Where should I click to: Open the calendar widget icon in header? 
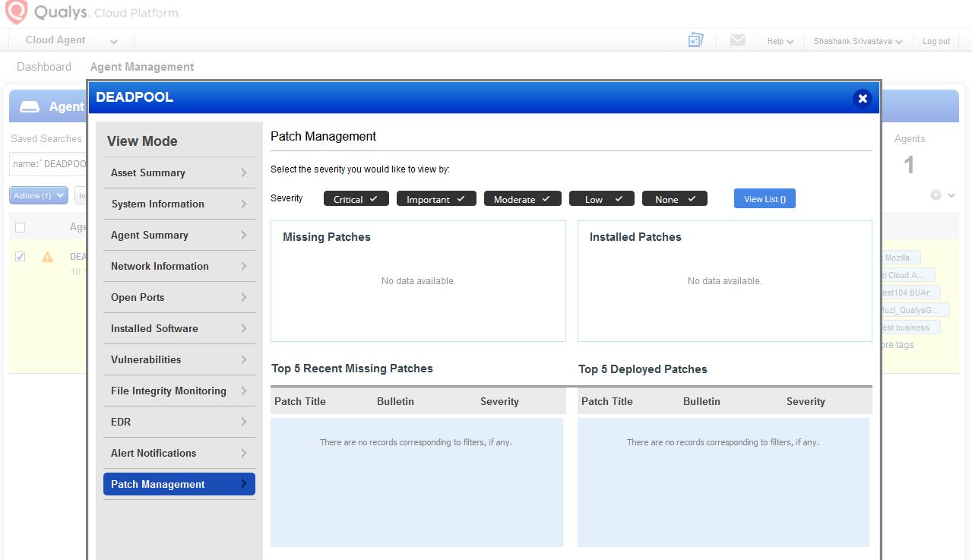point(695,40)
